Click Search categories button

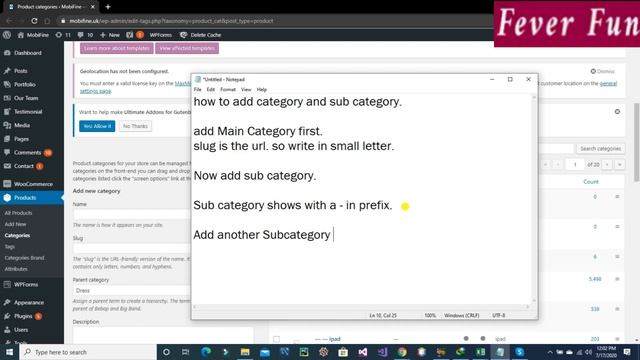pos(600,149)
